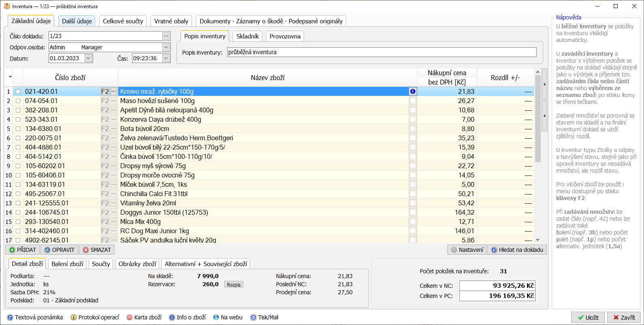
Task: Click the OPRAVIT button
Action: click(x=60, y=250)
